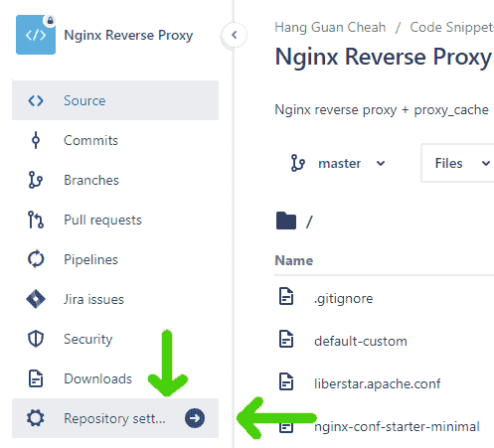
Task: Go to Pipelines
Action: (115, 259)
